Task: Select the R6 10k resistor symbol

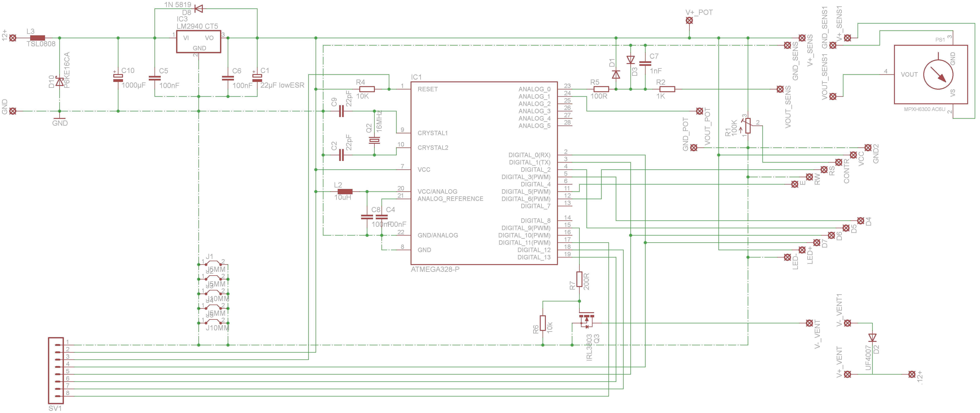Action: [x=543, y=323]
